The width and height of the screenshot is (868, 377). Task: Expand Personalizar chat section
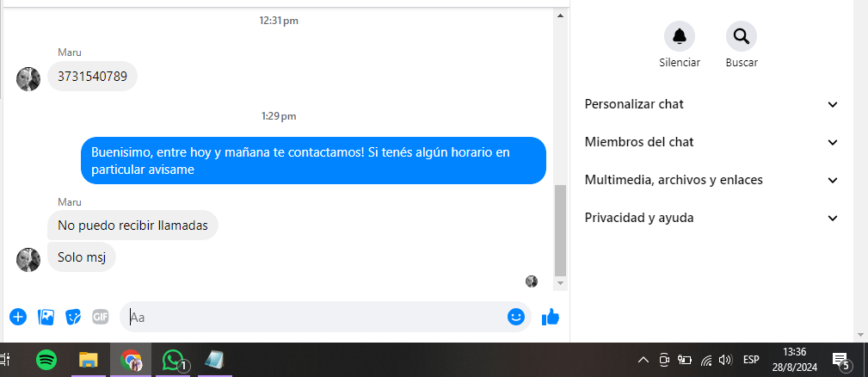point(711,104)
